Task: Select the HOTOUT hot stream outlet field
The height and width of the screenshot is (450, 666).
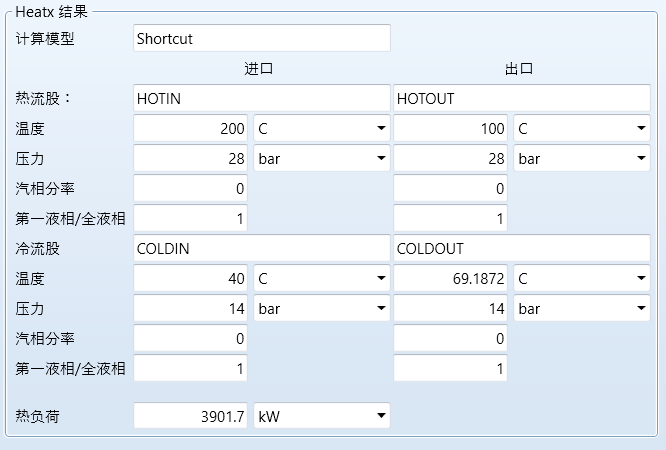Action: [x=522, y=98]
